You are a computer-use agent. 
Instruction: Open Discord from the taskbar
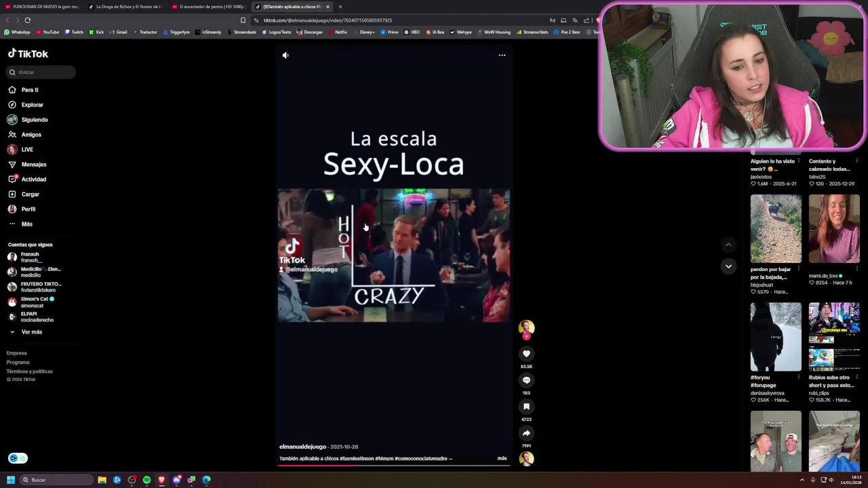click(176, 480)
